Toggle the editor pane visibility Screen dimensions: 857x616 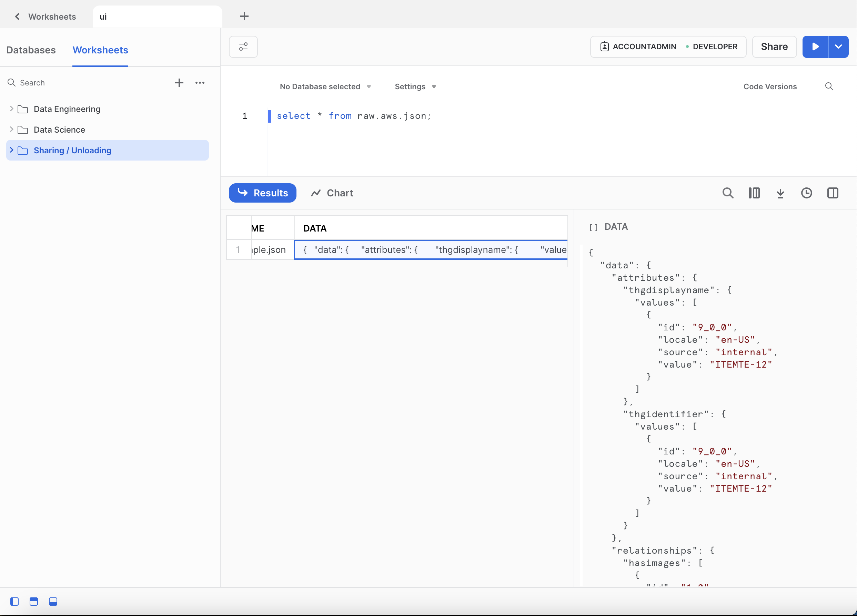click(x=34, y=601)
